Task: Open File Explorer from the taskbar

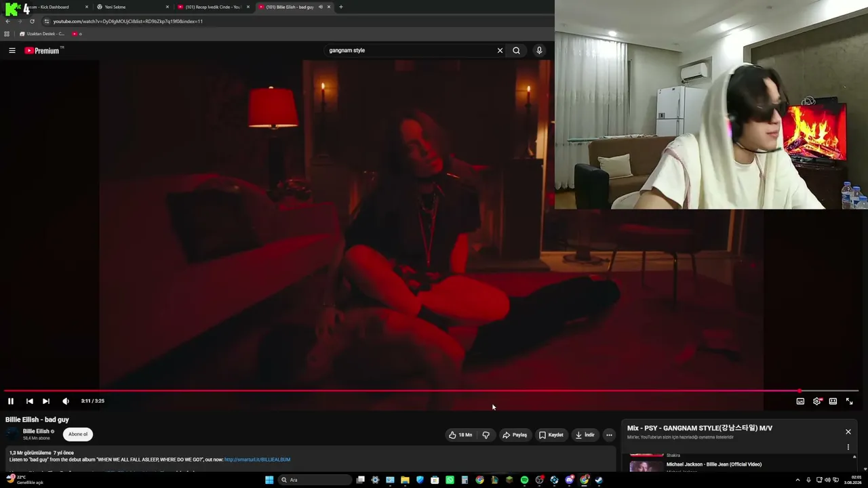Action: pyautogui.click(x=405, y=480)
